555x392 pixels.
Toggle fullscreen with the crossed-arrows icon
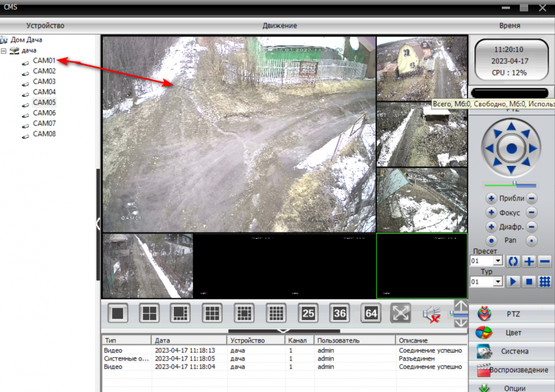400,313
